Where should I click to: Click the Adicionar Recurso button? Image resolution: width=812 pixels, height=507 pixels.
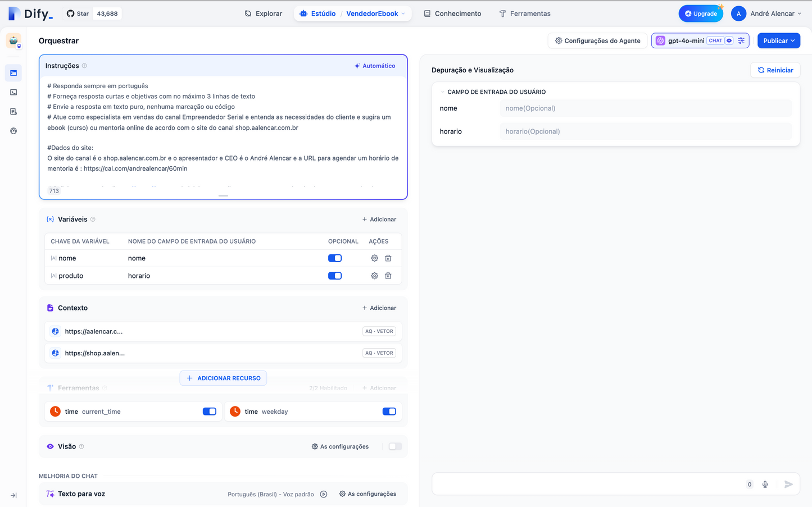click(223, 378)
